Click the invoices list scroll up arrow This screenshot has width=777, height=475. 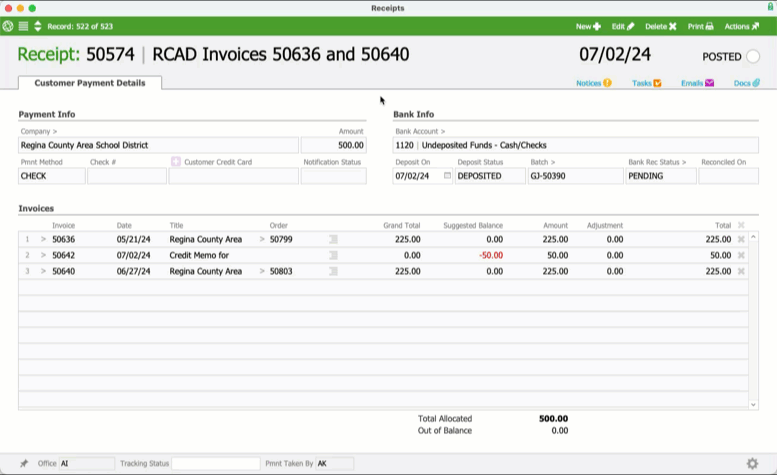coord(753,237)
